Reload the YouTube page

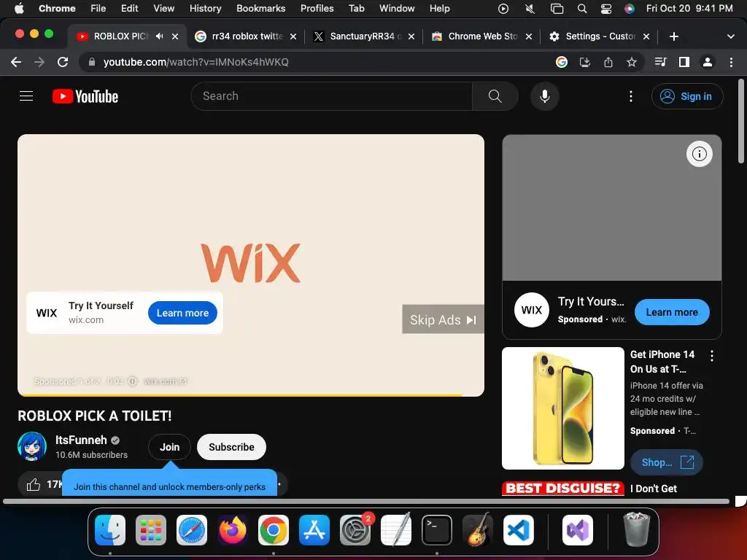point(63,62)
